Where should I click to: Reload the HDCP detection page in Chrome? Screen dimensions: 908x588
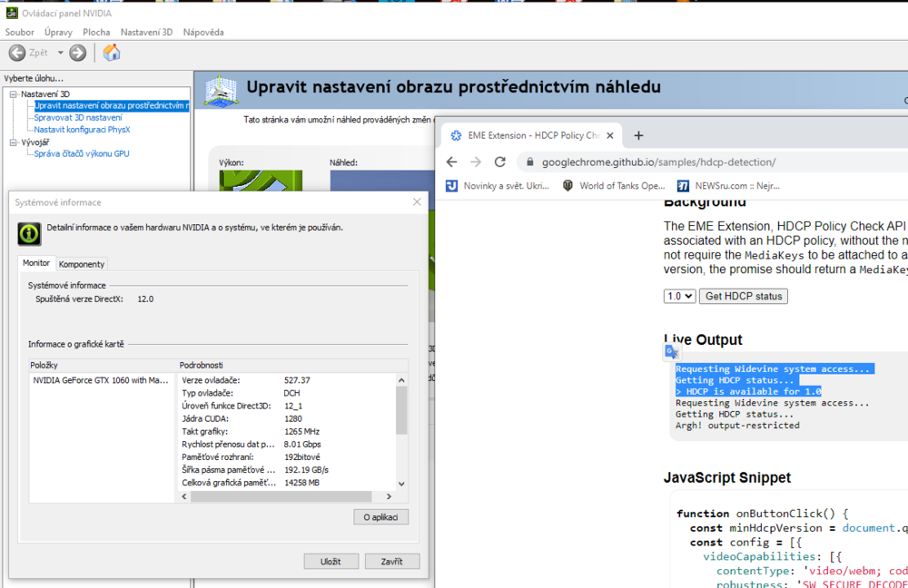click(500, 162)
